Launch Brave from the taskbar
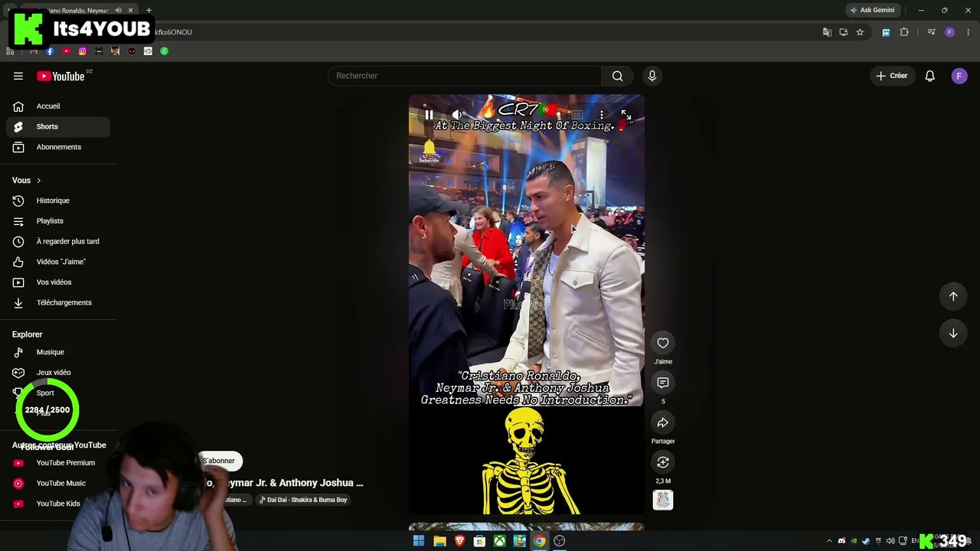This screenshot has height=551, width=980. coord(459,541)
